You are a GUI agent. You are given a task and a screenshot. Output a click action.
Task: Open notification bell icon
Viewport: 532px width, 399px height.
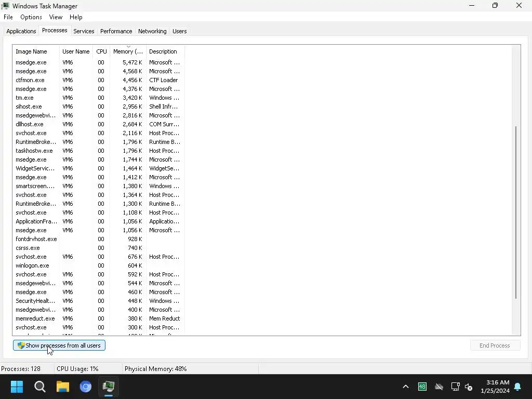518,387
